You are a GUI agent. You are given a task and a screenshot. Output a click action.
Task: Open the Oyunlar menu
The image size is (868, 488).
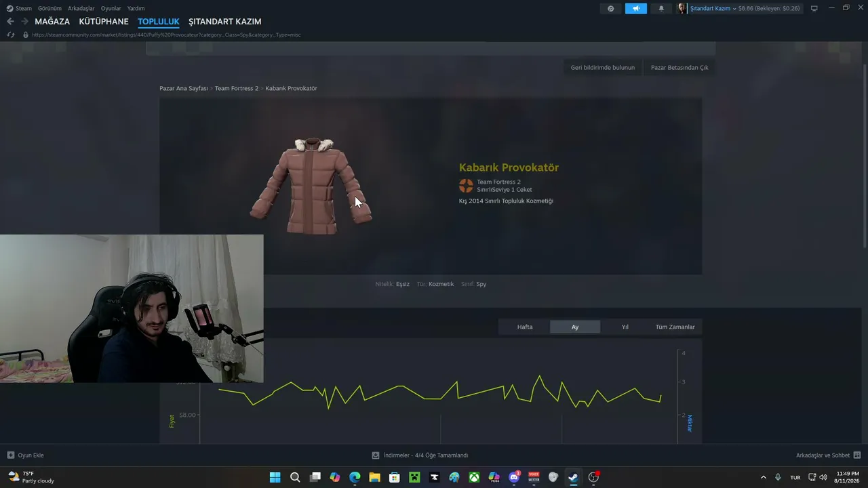click(x=111, y=9)
